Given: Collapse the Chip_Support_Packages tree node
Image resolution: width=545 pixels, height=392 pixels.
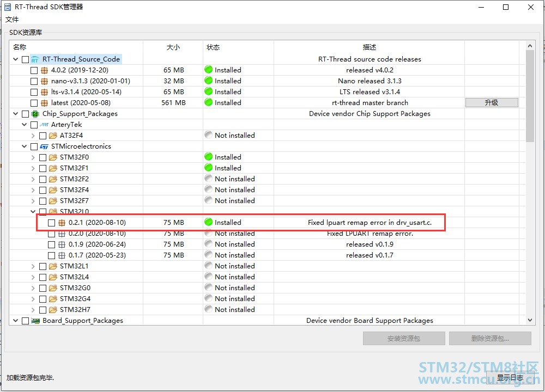Looking at the screenshot, I should point(15,114).
